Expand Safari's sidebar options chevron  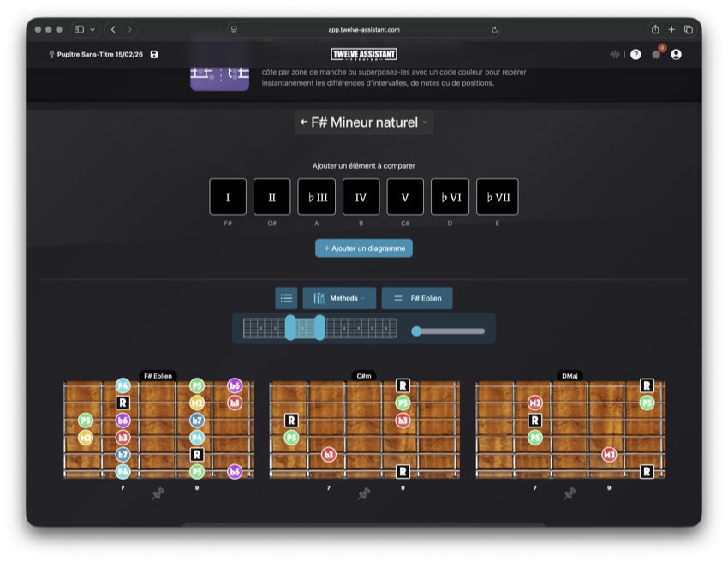point(92,29)
